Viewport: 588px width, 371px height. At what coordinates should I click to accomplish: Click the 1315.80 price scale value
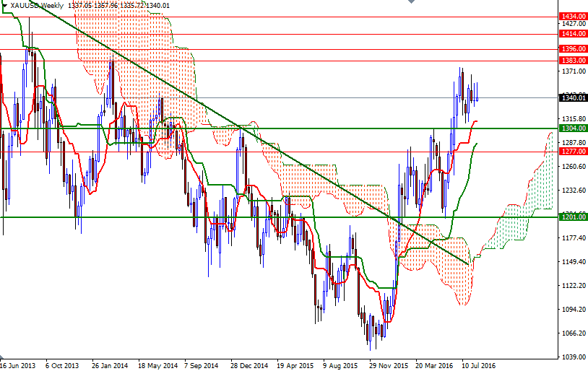pyautogui.click(x=574, y=119)
